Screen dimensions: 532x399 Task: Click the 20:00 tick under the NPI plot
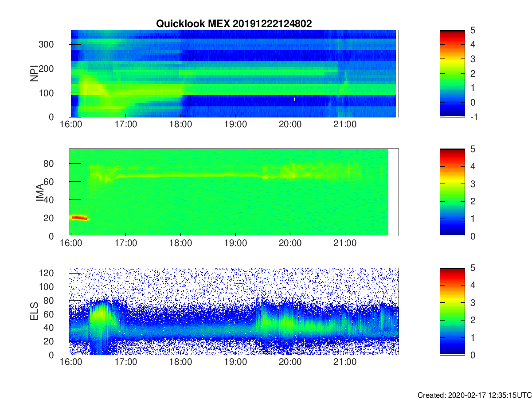290,125
